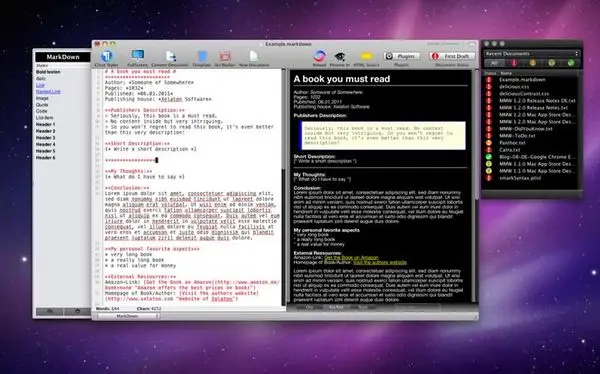Click the Chars count in status bar
Viewport: 600px width, 374px height.
click(x=149, y=309)
